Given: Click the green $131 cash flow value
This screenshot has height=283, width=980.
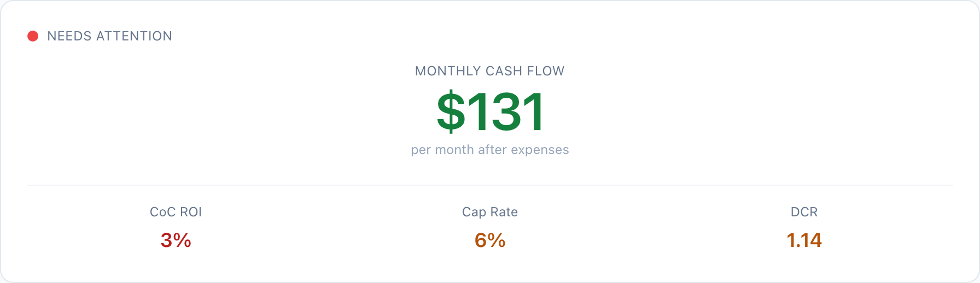Looking at the screenshot, I should click(490, 112).
